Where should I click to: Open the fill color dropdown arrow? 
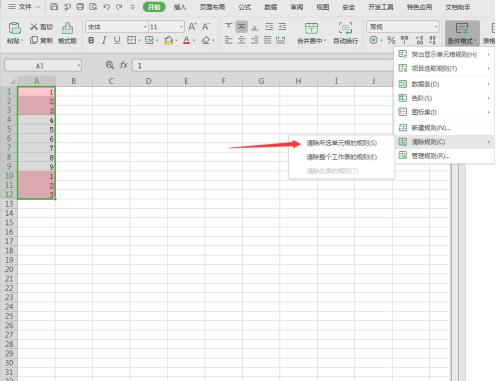pyautogui.click(x=176, y=41)
